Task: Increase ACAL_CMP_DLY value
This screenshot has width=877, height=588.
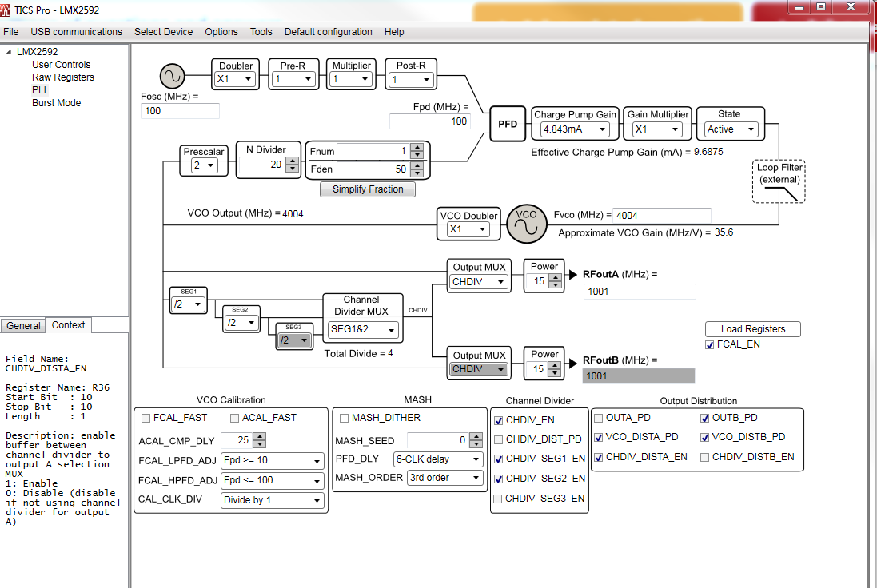Action: pyautogui.click(x=259, y=436)
